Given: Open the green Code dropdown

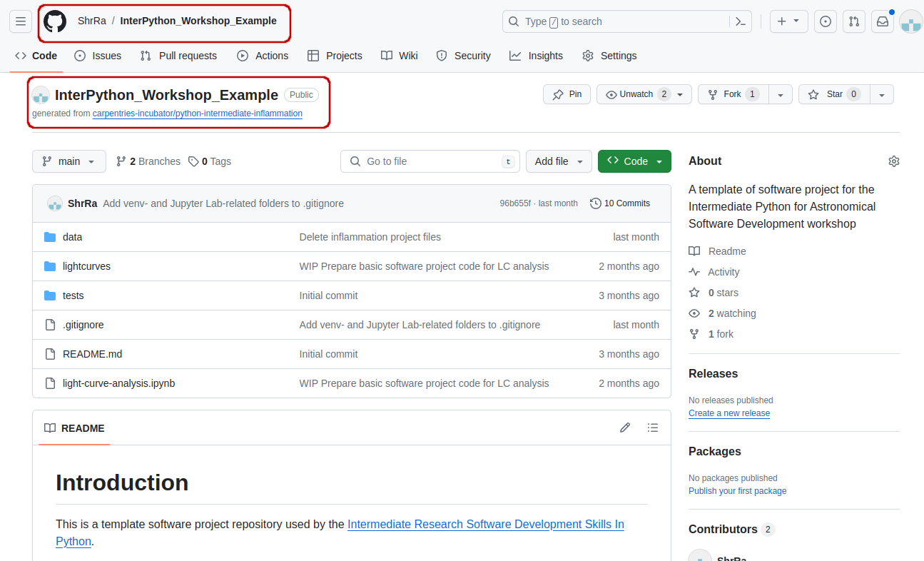Looking at the screenshot, I should click(634, 161).
